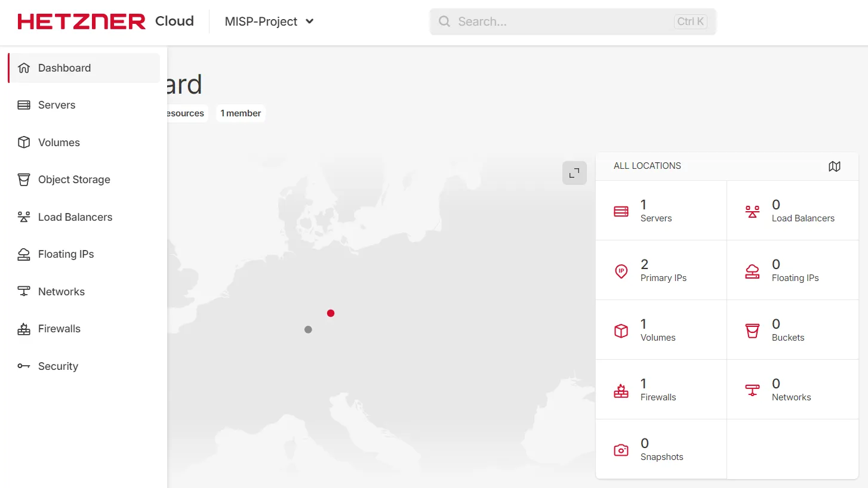Open the 2 Primary IPs summary tile

(x=661, y=270)
